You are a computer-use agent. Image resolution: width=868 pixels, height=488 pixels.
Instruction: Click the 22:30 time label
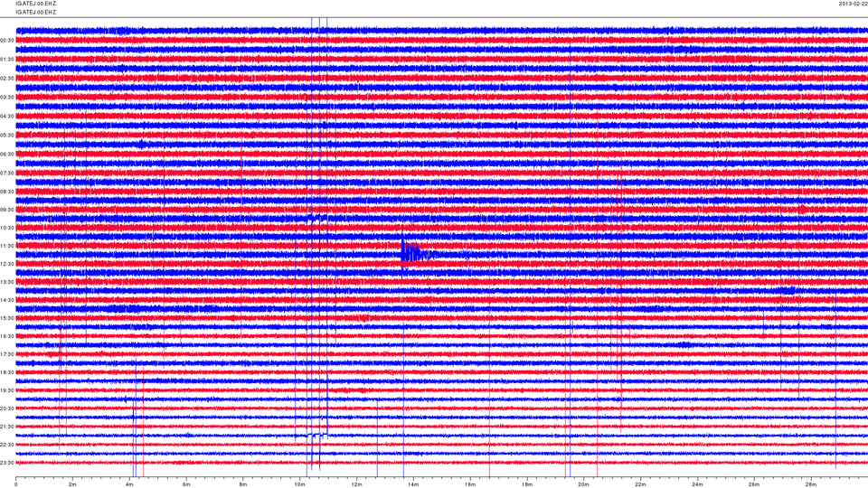click(x=7, y=445)
